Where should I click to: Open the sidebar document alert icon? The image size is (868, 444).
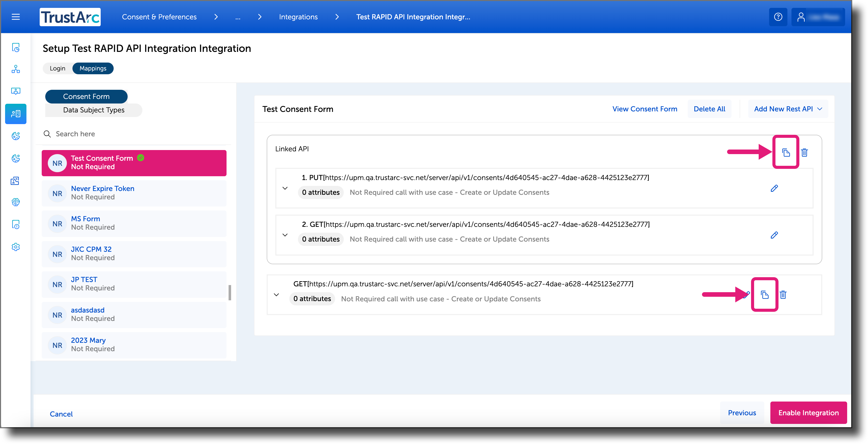(16, 225)
